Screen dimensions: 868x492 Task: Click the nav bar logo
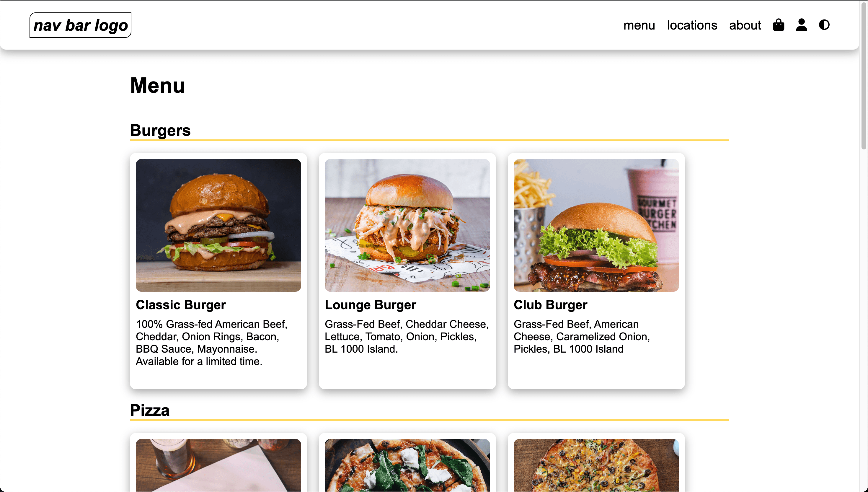point(81,25)
